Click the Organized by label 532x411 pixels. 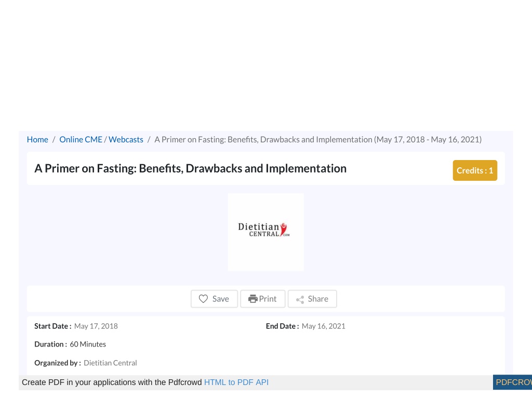(x=57, y=363)
